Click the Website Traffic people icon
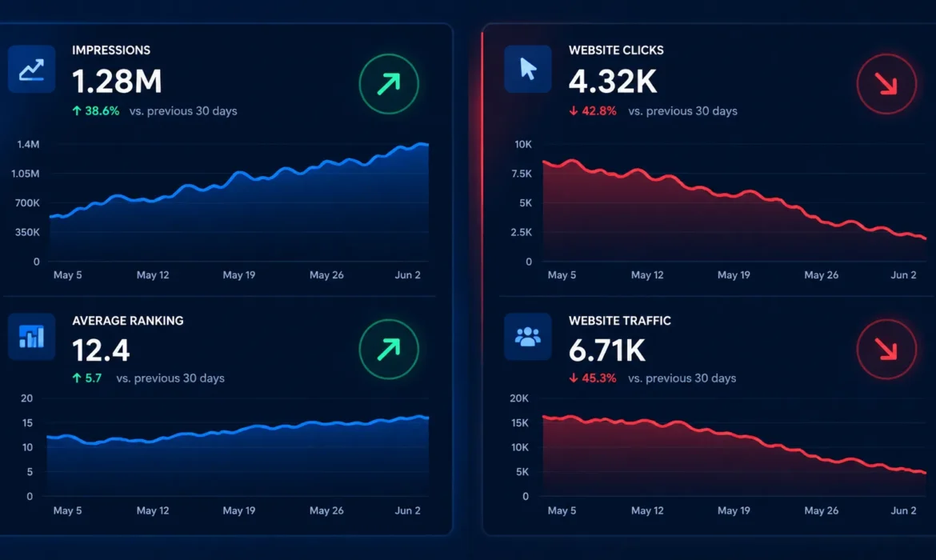The height and width of the screenshot is (560, 936). [528, 337]
